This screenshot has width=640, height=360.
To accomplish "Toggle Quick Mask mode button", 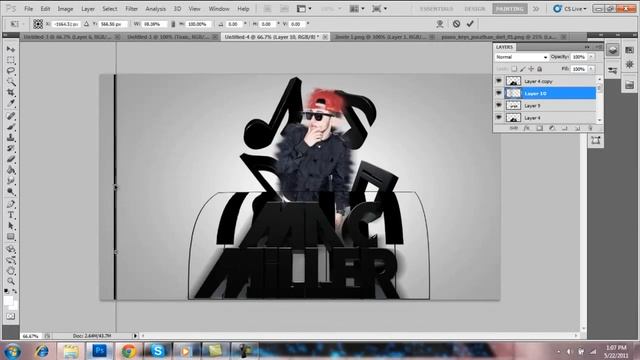I will [x=11, y=316].
